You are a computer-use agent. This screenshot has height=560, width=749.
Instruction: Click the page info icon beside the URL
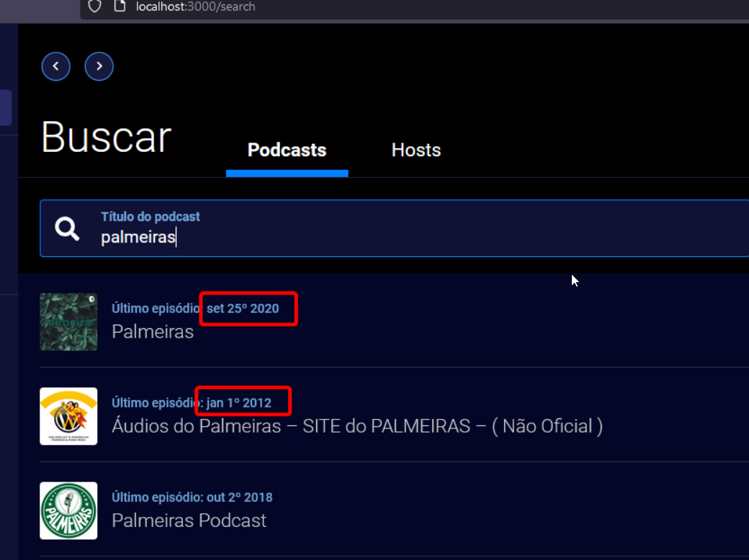click(x=120, y=6)
